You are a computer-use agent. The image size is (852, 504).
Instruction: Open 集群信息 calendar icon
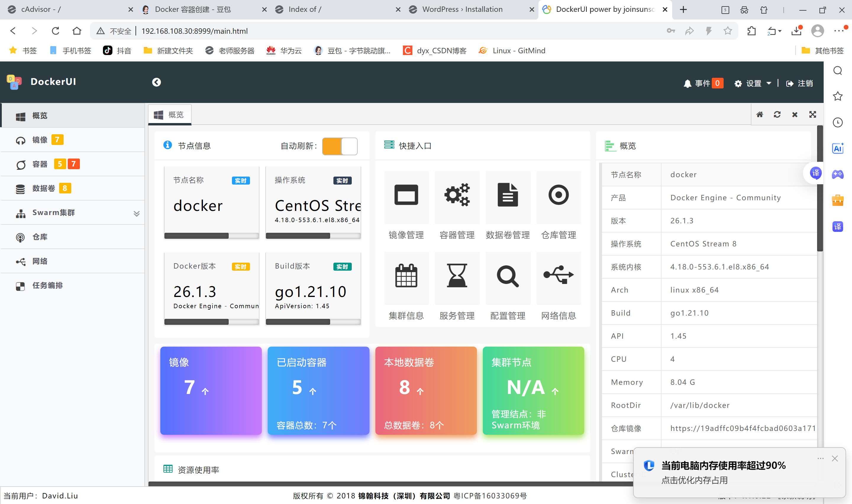(406, 276)
